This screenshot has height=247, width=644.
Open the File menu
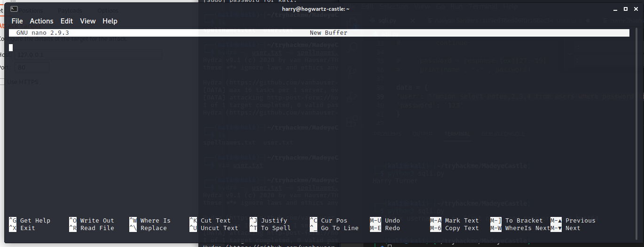tap(17, 21)
